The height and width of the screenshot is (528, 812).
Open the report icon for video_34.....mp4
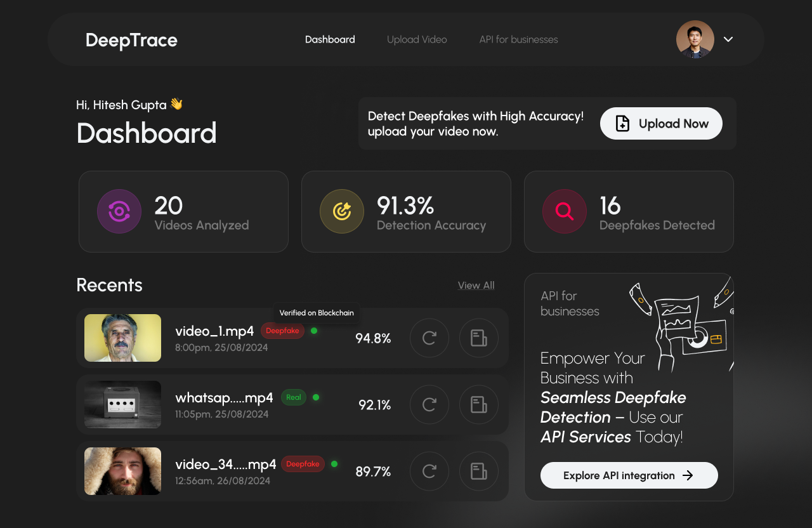(x=479, y=471)
